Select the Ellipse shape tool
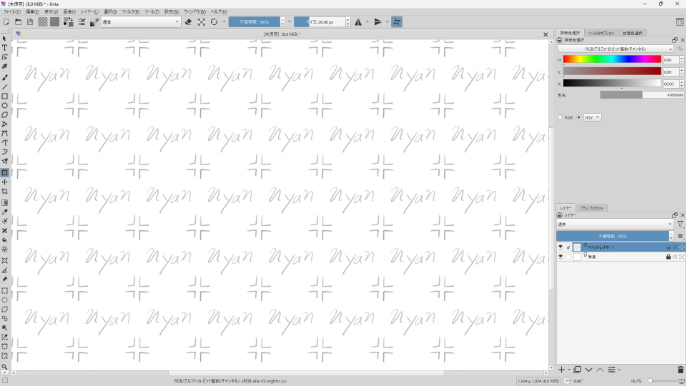Viewport: 686px width, 386px height. click(x=4, y=105)
